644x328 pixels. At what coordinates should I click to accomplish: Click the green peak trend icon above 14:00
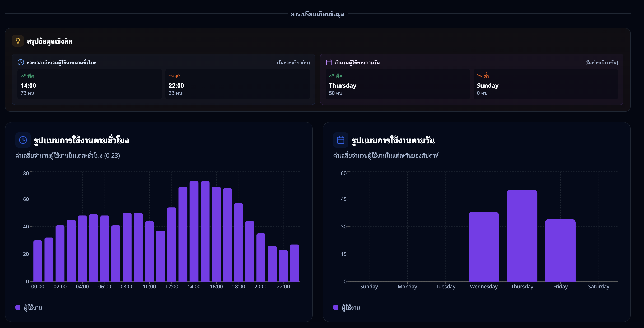23,76
